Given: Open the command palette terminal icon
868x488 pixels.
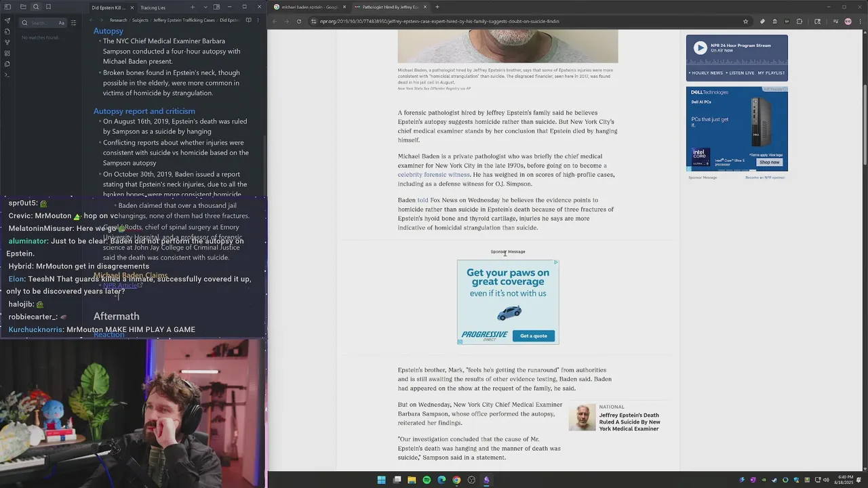Looking at the screenshot, I should pos(7,75).
